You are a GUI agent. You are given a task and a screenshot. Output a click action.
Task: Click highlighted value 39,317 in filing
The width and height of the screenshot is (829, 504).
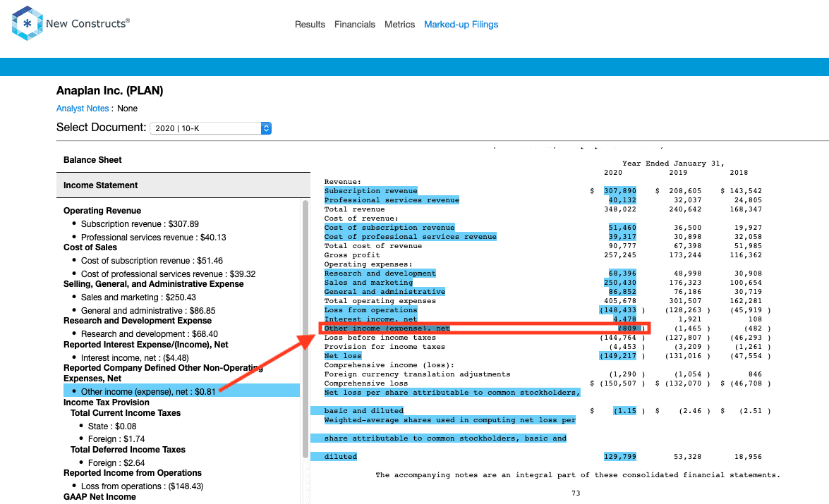point(622,237)
